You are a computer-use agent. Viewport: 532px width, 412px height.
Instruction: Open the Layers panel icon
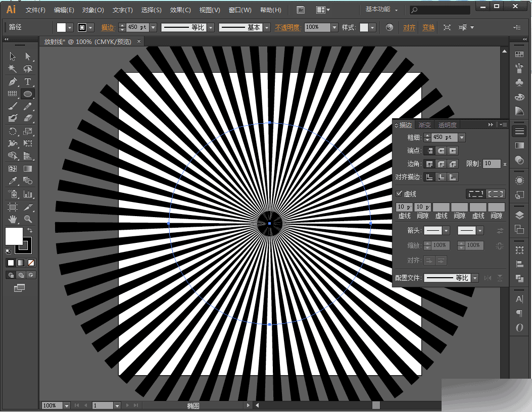[519, 215]
